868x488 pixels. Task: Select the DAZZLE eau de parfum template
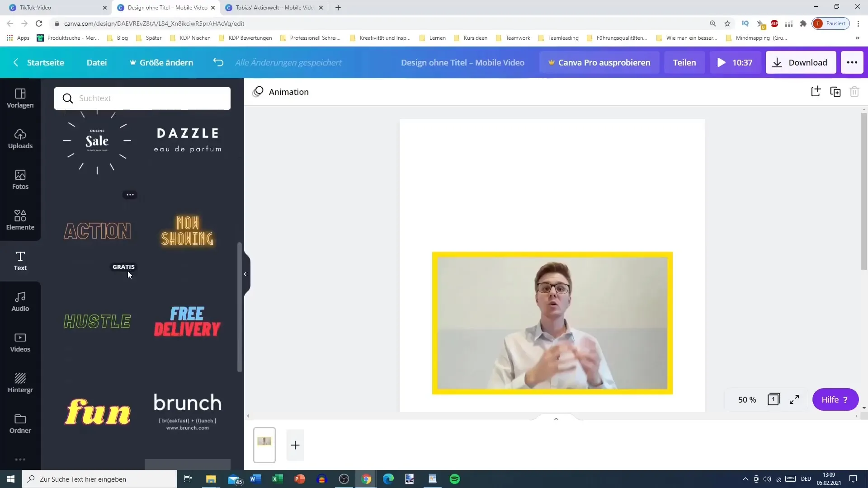[x=188, y=140]
